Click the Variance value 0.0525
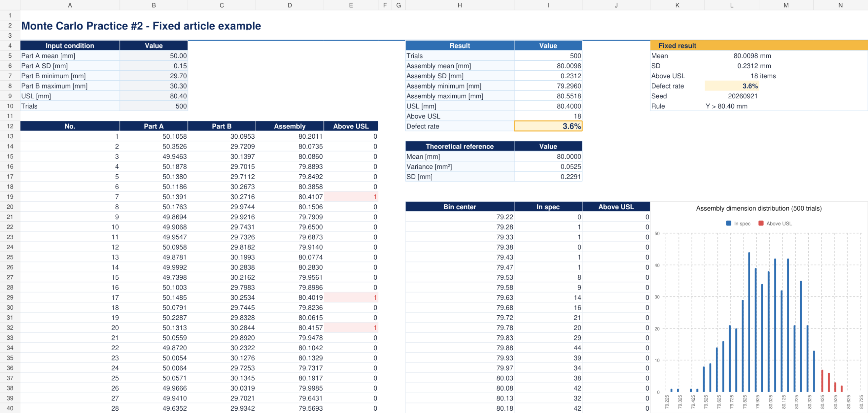868x413 pixels. tap(548, 166)
